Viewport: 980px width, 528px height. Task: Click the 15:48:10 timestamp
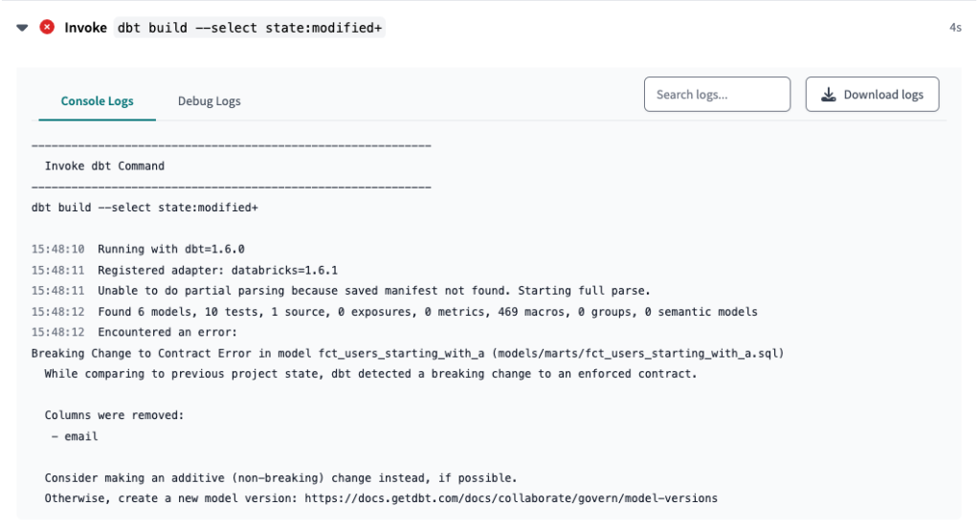point(57,249)
